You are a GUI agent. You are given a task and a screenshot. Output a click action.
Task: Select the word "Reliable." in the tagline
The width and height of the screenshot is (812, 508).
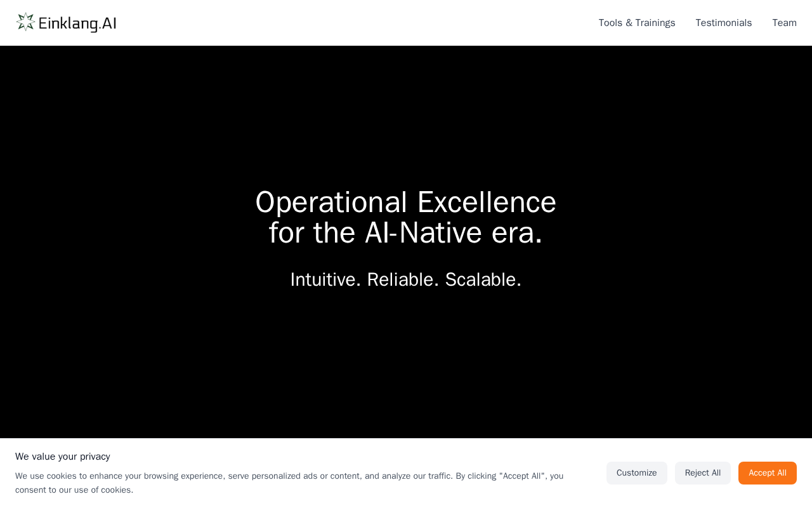(403, 279)
